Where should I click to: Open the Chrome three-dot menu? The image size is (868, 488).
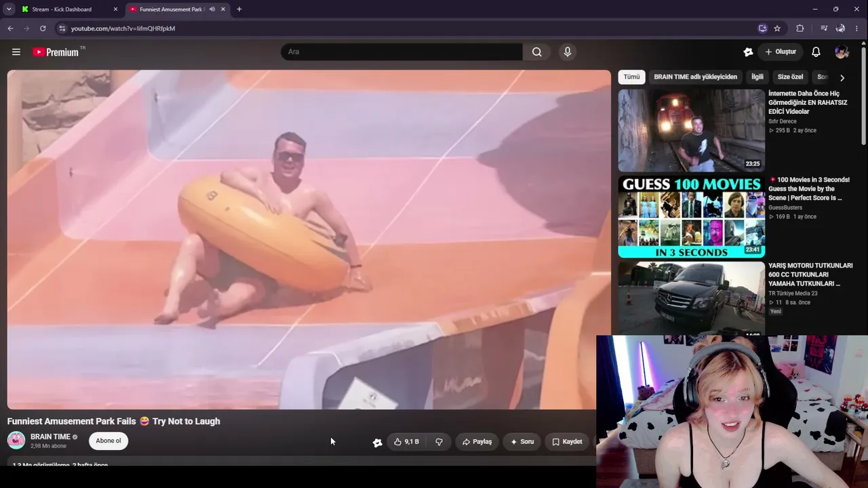(857, 28)
